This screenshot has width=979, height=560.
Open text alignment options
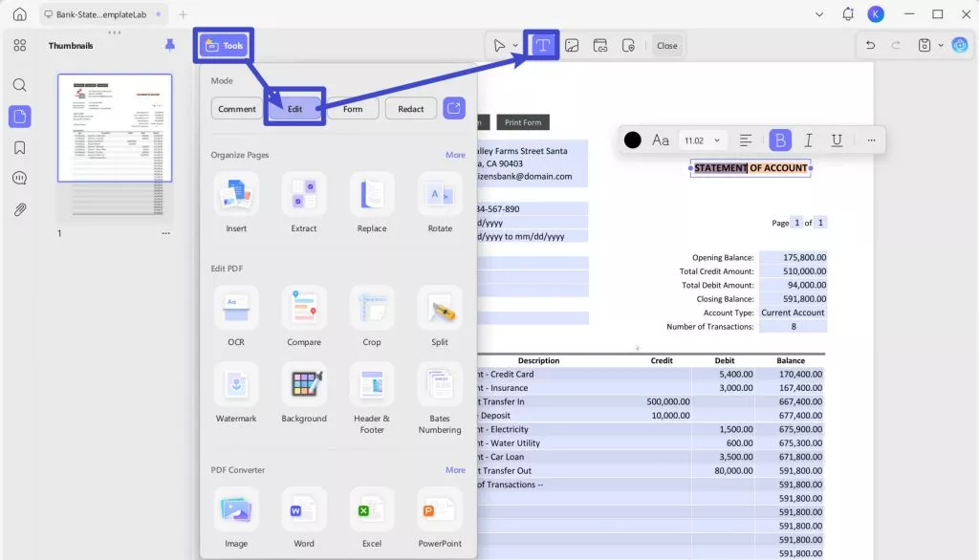[x=746, y=140]
